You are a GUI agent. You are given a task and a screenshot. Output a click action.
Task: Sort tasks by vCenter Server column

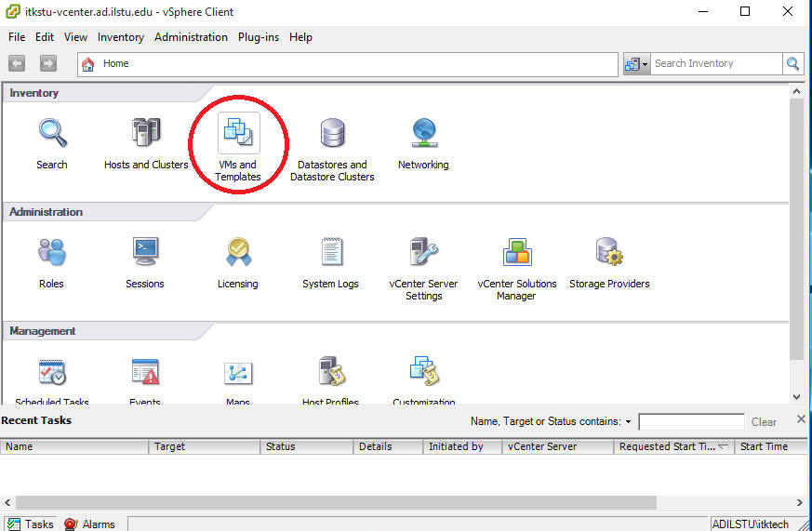[558, 446]
